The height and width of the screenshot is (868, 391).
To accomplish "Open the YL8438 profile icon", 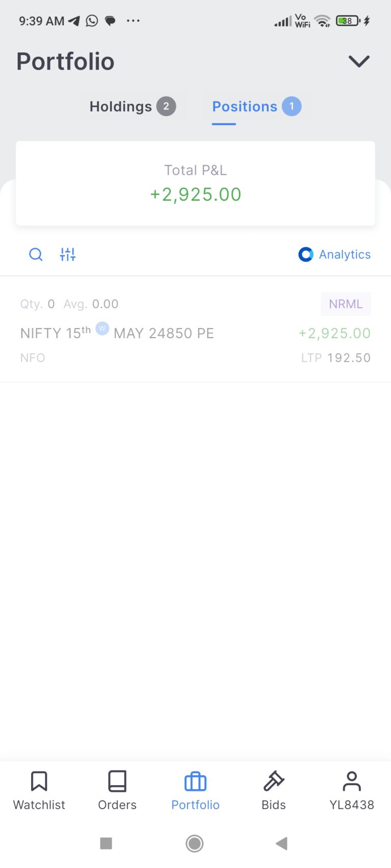I will click(x=352, y=781).
